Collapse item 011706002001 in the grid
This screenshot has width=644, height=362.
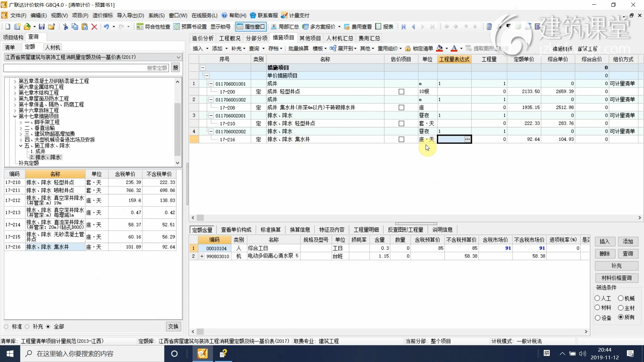(x=211, y=116)
